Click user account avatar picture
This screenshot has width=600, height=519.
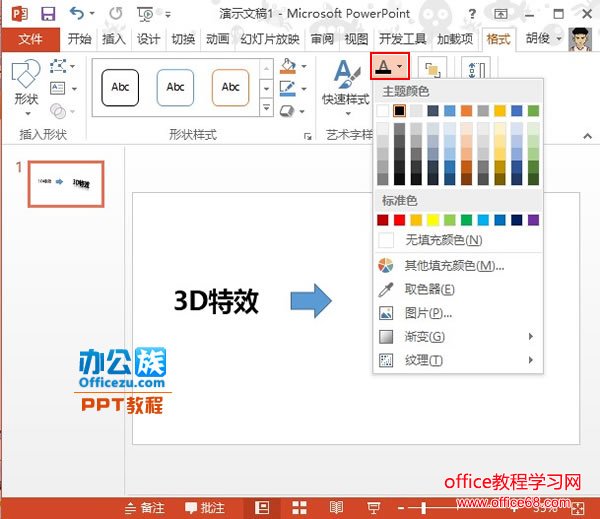click(x=580, y=39)
